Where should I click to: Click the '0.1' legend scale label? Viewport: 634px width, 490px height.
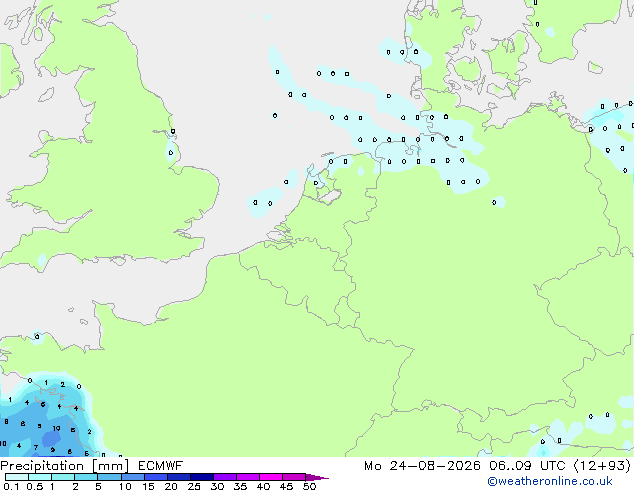click(x=11, y=486)
